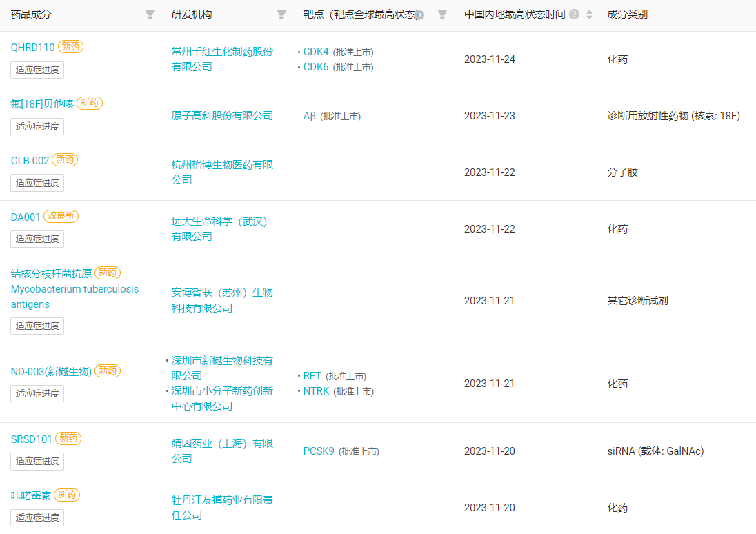This screenshot has height=534, width=756.
Task: Click the help icon beside 中国内地最高状态时间
Action: tap(574, 14)
